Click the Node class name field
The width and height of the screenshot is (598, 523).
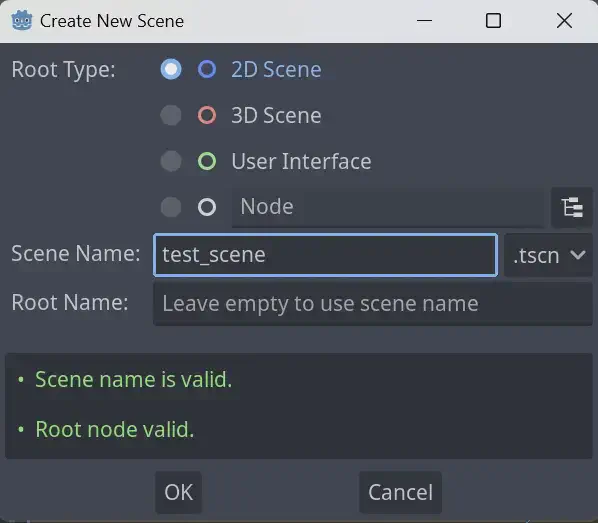[x=388, y=208]
